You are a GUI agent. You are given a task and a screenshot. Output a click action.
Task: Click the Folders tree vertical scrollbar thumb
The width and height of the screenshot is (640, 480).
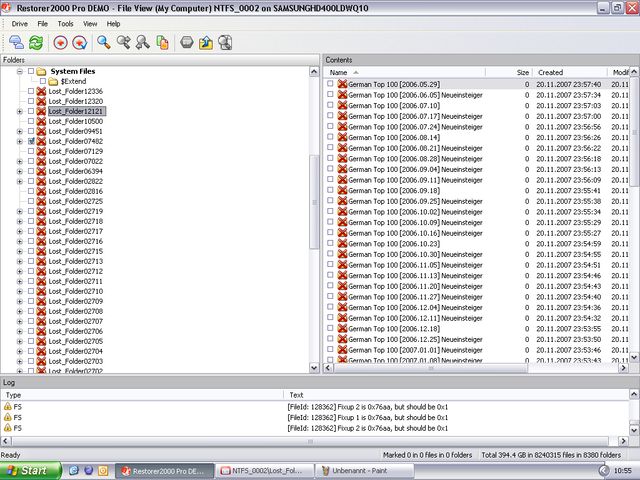coord(314,202)
